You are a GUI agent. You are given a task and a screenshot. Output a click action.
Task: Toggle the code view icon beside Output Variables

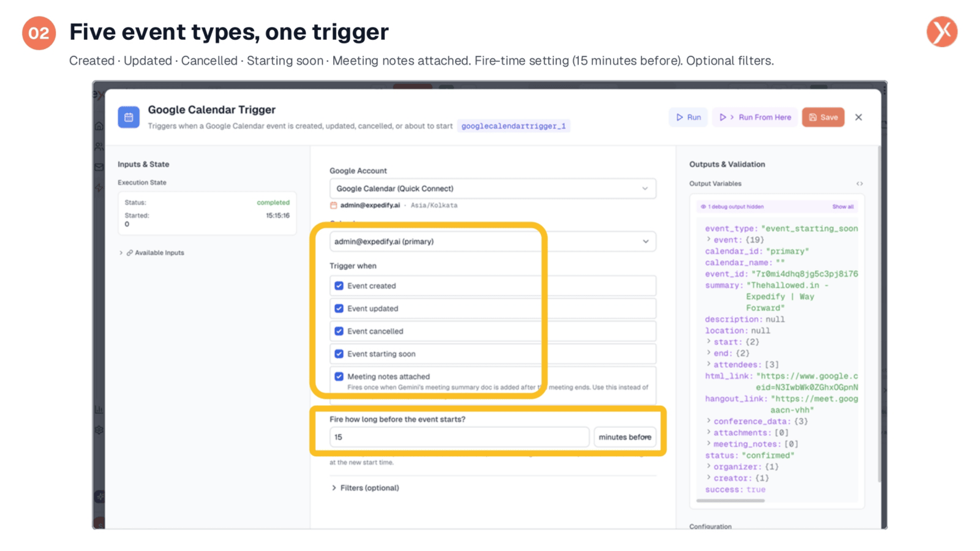coord(859,184)
